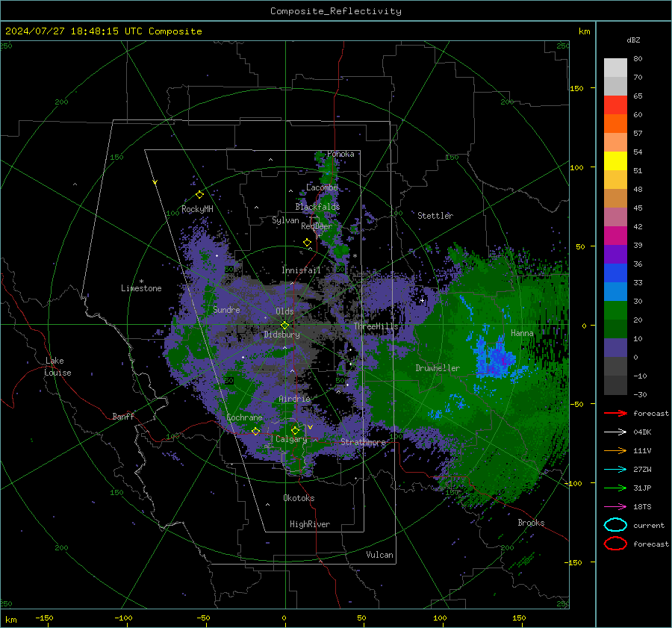This screenshot has height=628, width=672.
Task: Click the white 04DK arrow in legend
Action: 615,432
